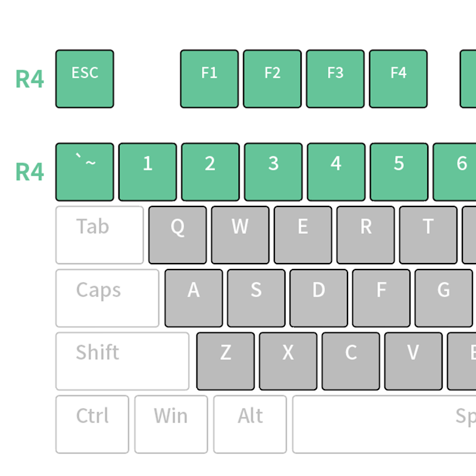Click the F4 key
The image size is (476, 476).
point(398,79)
